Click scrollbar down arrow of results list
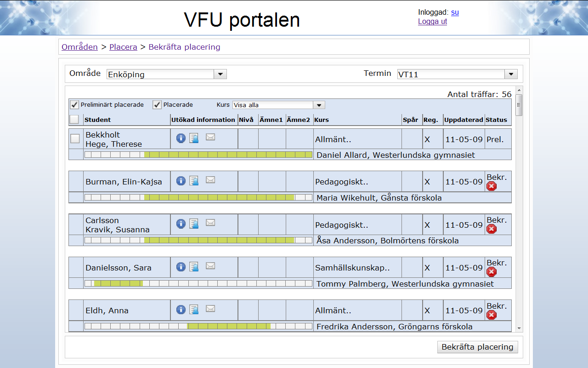The width and height of the screenshot is (588, 368). coord(519,328)
